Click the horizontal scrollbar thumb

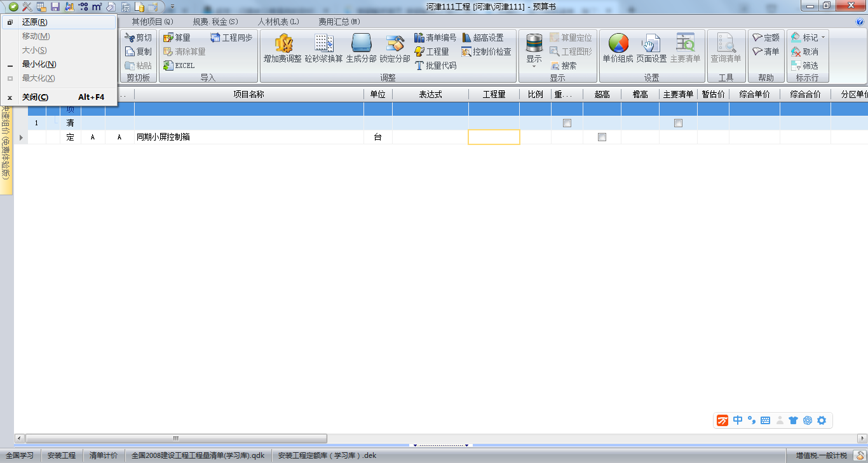(x=175, y=438)
